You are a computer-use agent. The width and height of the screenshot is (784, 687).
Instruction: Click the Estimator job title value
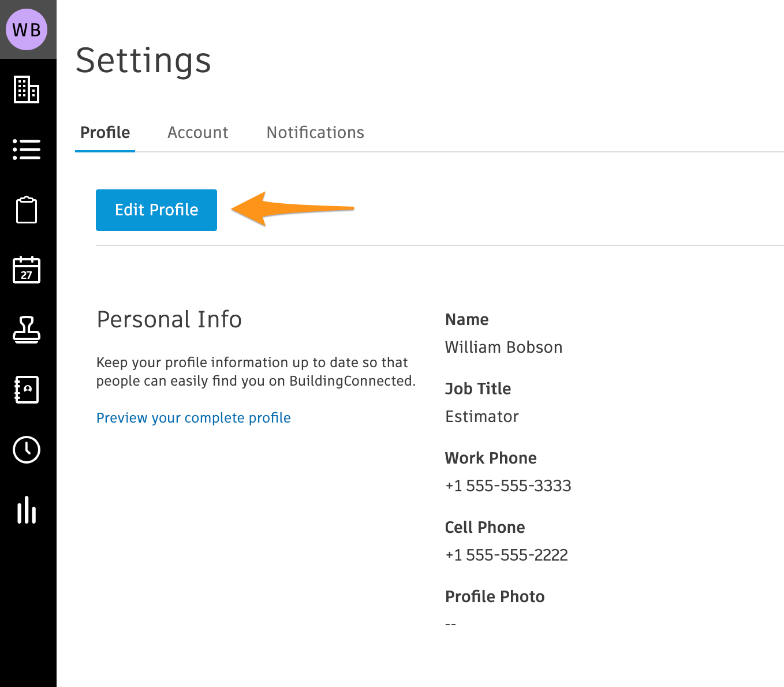(481, 417)
